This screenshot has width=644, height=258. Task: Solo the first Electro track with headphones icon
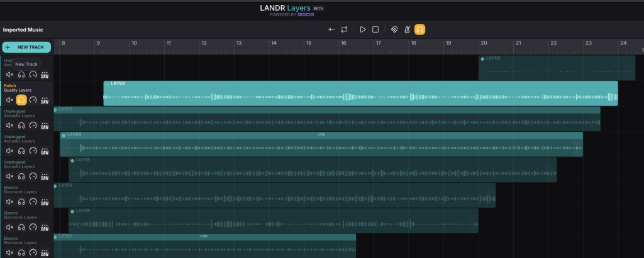coord(21,202)
